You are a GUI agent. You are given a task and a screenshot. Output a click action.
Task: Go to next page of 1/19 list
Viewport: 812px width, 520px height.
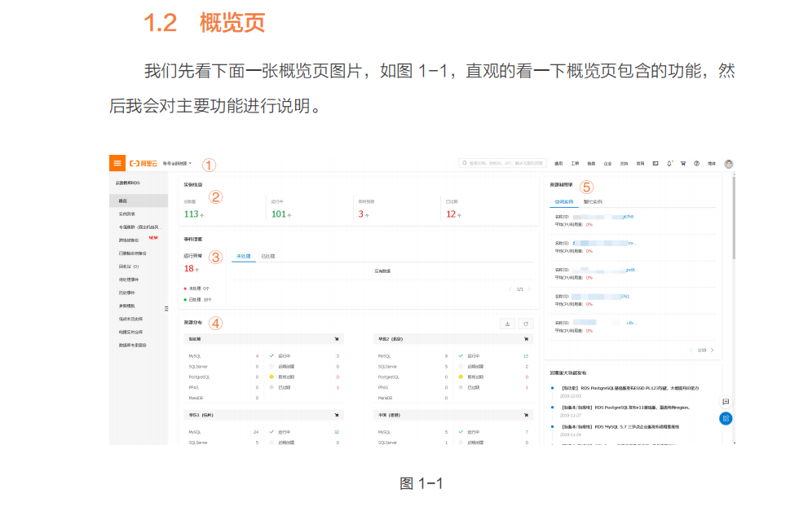pyautogui.click(x=713, y=350)
